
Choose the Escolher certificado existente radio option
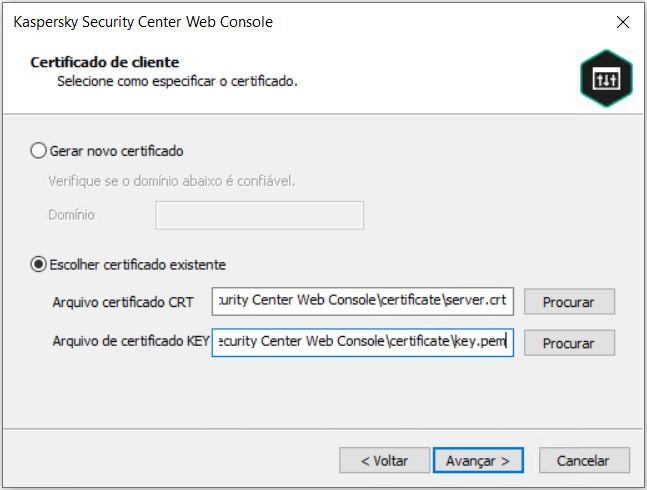tap(39, 265)
